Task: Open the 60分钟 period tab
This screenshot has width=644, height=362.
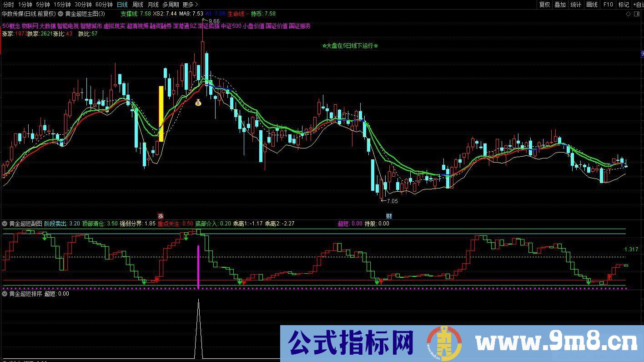Action: point(104,5)
